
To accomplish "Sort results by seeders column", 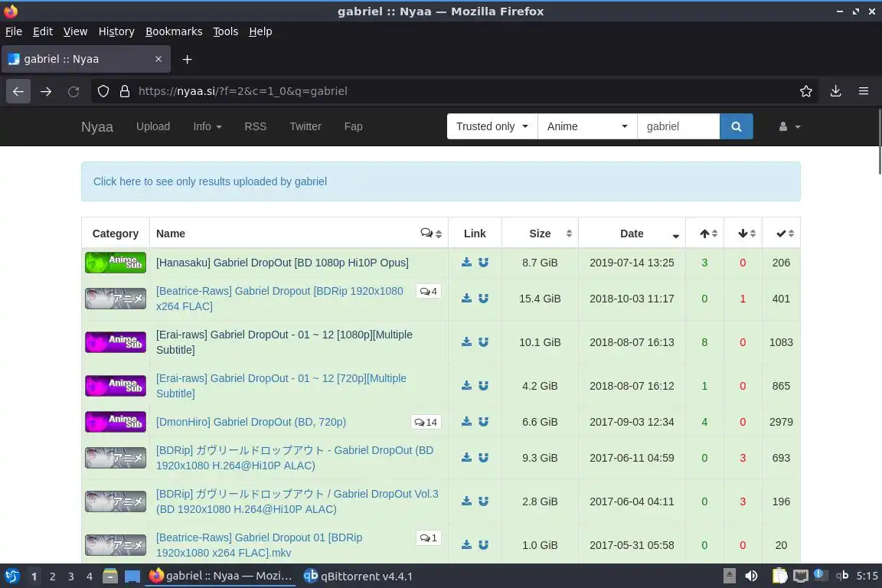I will [705, 234].
